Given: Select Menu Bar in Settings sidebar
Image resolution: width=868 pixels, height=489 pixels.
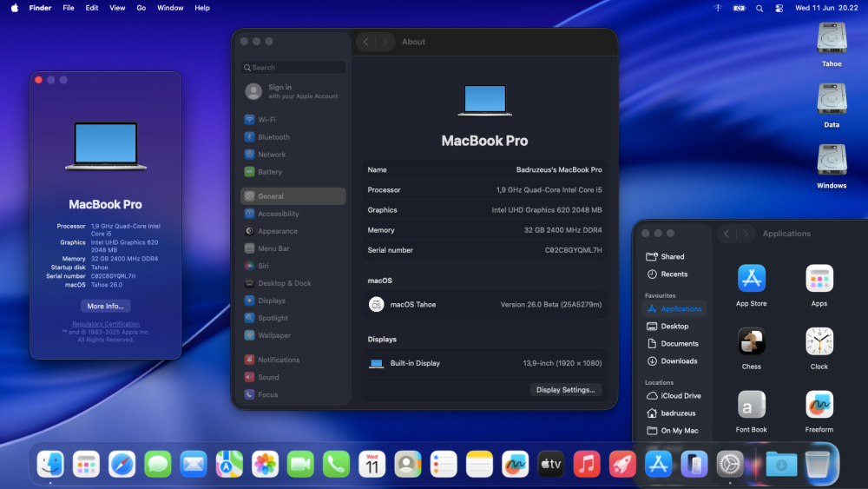Looking at the screenshot, I should (293, 248).
